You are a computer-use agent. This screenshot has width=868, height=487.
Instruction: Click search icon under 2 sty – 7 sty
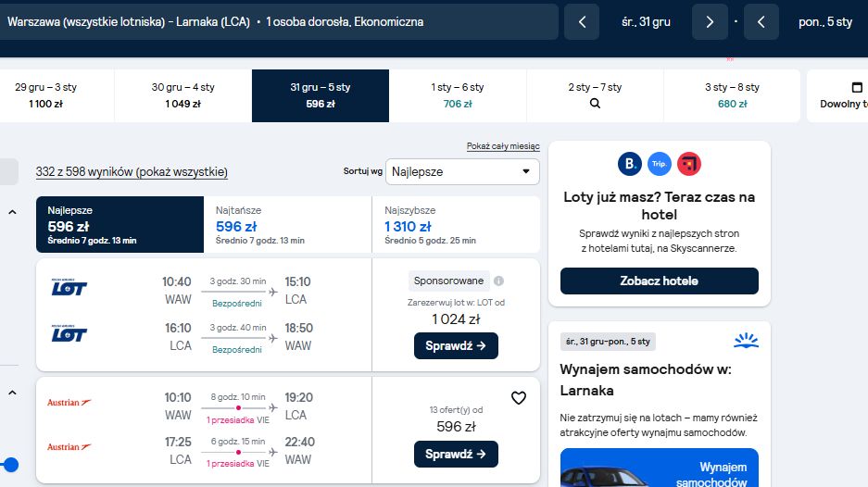coord(595,104)
